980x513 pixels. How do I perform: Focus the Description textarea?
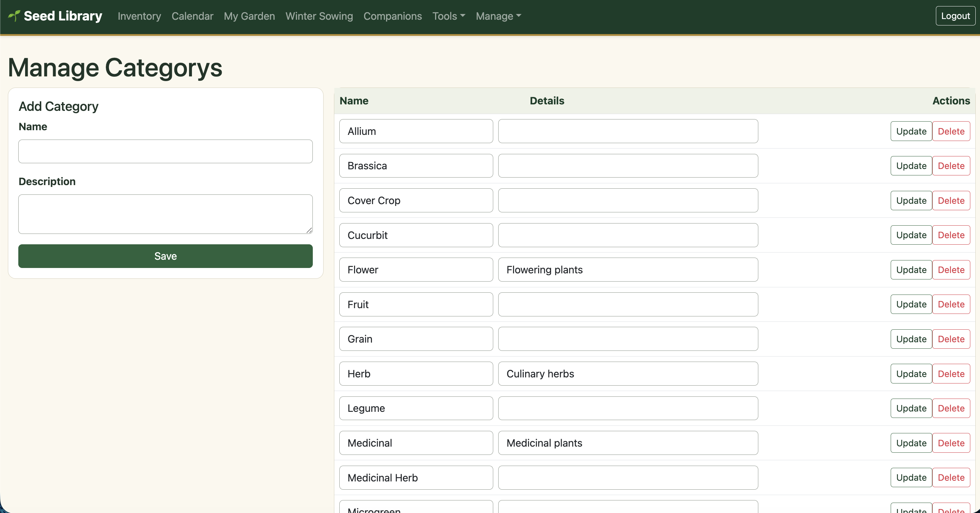pos(165,214)
